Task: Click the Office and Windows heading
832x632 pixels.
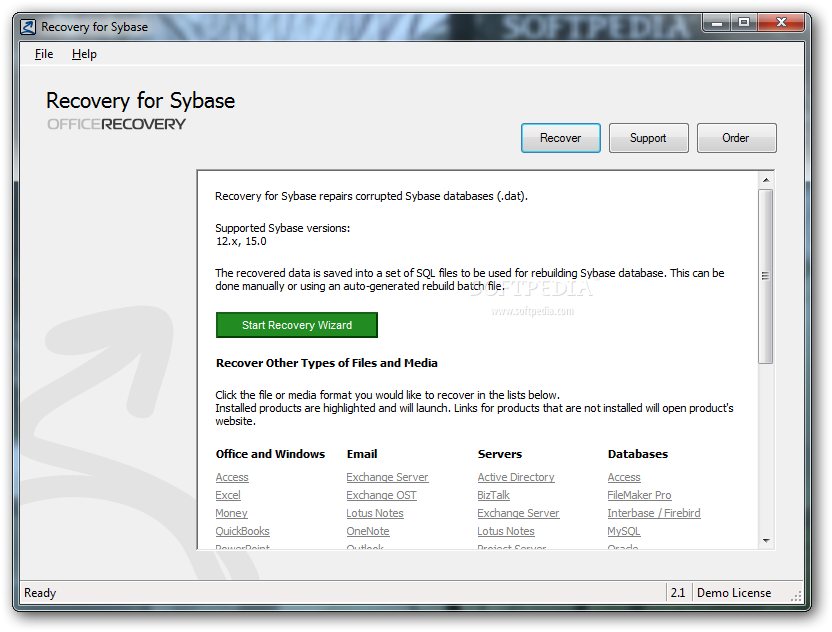Action: tap(270, 454)
